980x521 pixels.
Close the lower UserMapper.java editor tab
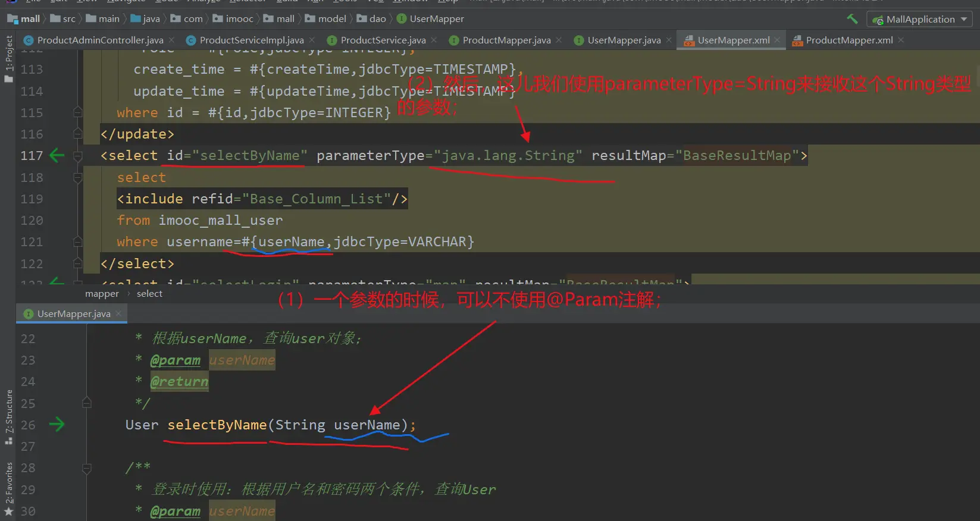tap(118, 313)
